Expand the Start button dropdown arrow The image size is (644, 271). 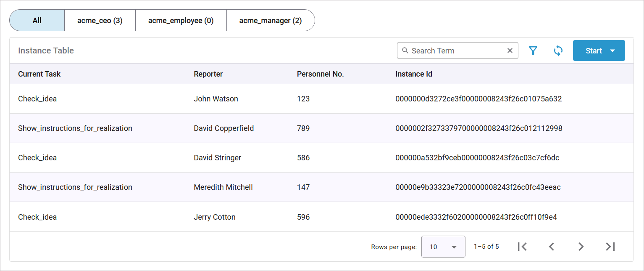click(612, 51)
